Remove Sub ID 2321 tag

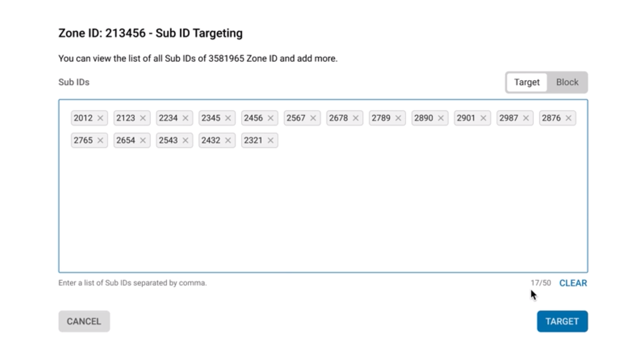point(271,140)
